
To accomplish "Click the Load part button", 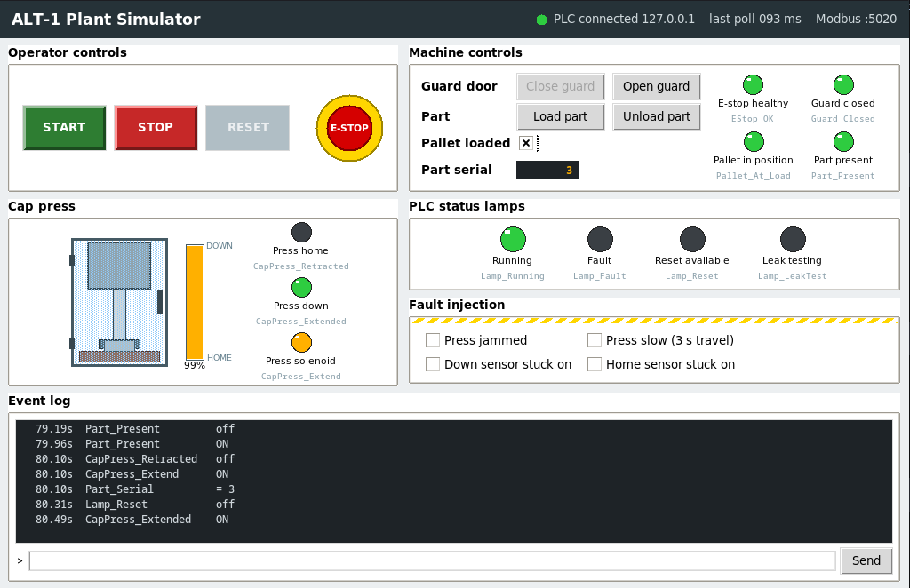I will (560, 116).
